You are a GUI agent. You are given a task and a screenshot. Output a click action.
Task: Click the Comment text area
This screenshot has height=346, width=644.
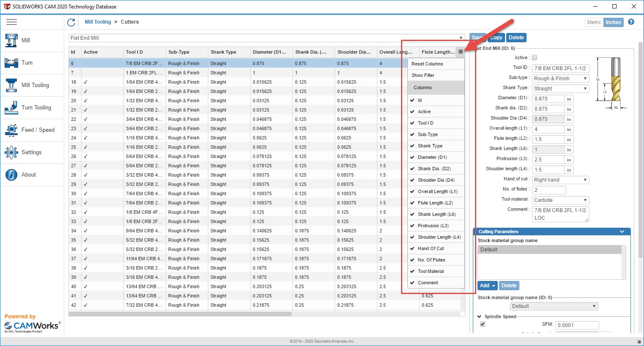(560, 214)
